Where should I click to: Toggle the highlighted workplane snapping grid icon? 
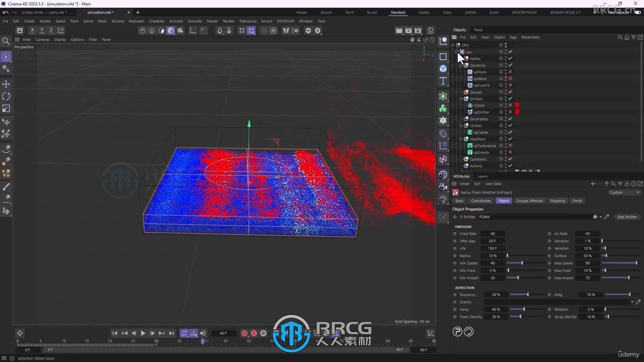tap(251, 31)
